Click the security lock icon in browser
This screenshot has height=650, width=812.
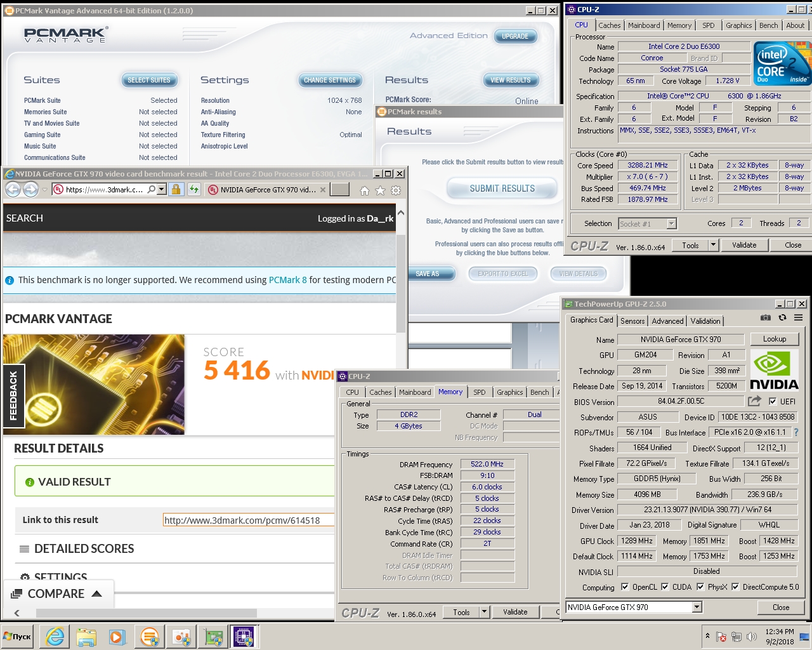[x=176, y=189]
